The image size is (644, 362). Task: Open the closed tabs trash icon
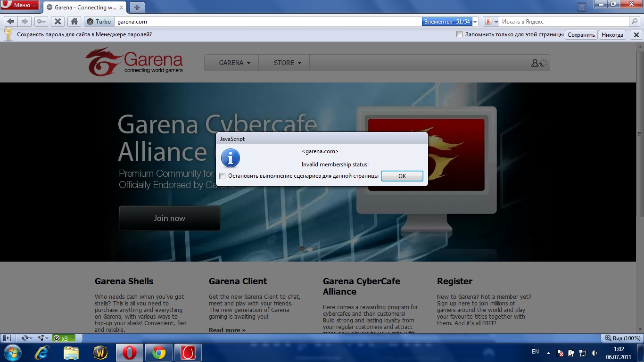click(x=582, y=7)
